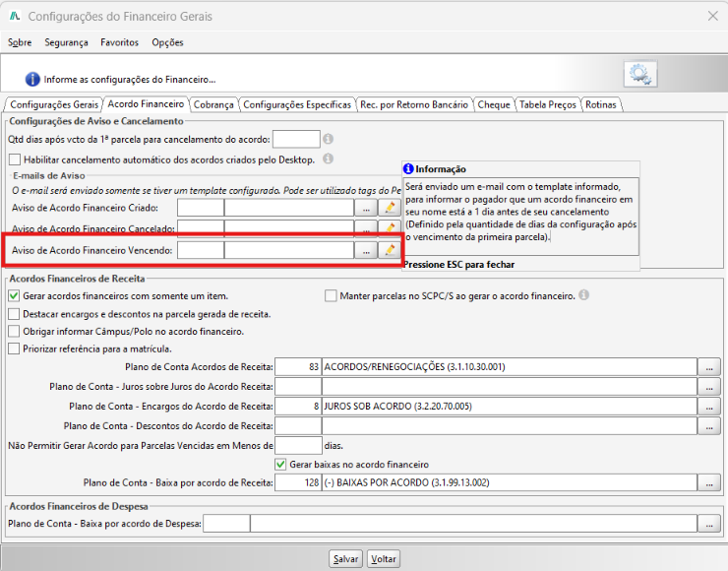The width and height of the screenshot is (728, 571).
Task: Click JUROS SOB ACORDO description field
Action: (x=510, y=406)
